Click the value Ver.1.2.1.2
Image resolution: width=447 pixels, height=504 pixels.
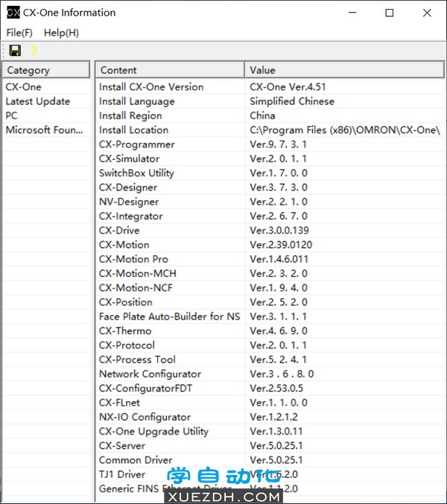[273, 417]
